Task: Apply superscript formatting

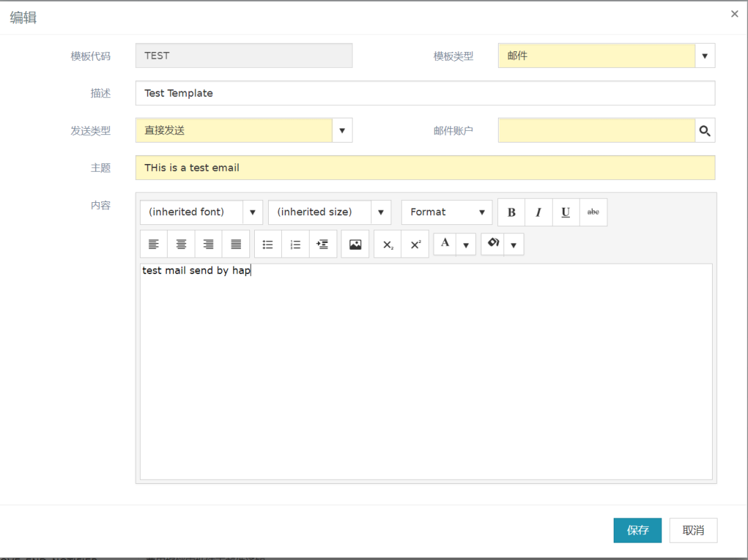Action: click(x=415, y=244)
